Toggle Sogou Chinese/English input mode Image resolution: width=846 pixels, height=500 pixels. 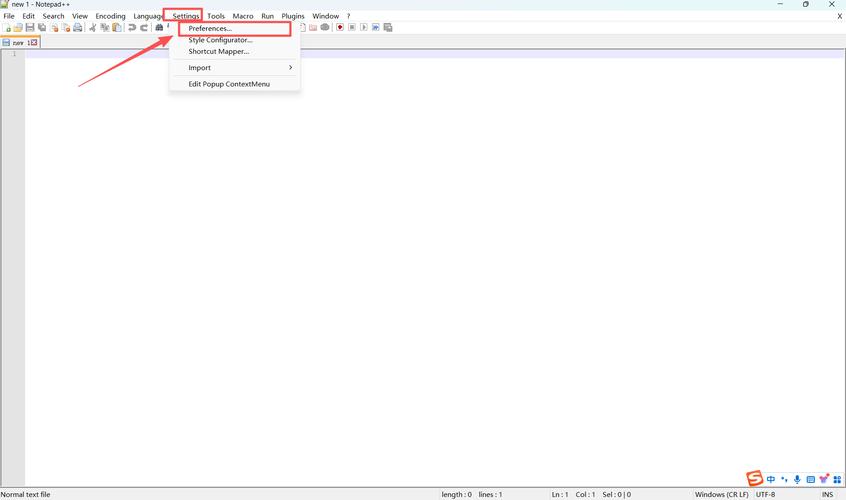point(771,480)
